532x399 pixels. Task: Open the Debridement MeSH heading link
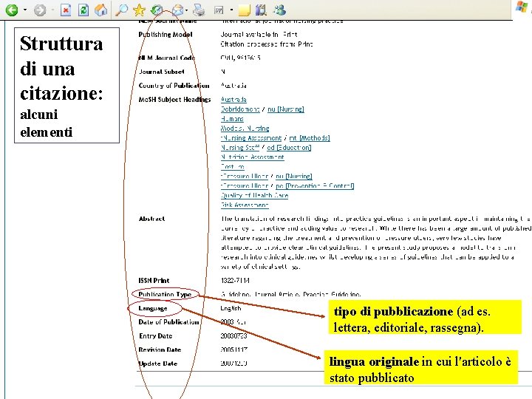click(x=240, y=109)
